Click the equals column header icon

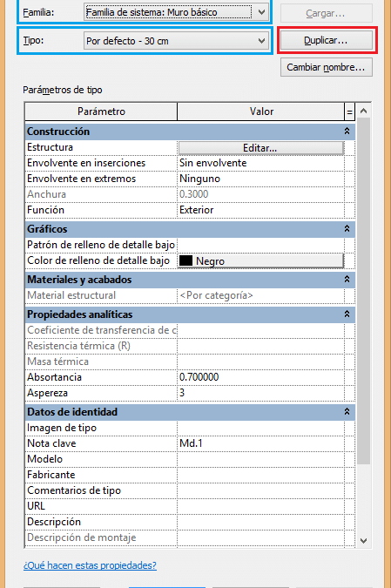click(x=349, y=112)
